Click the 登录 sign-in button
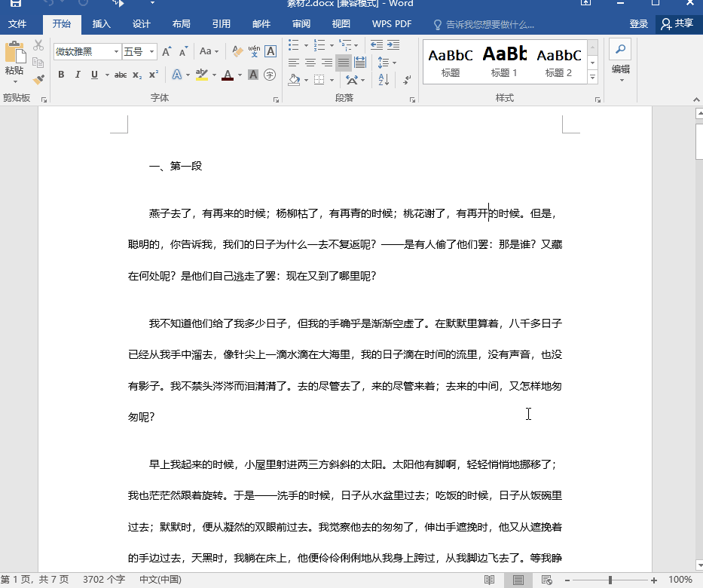 click(x=638, y=24)
